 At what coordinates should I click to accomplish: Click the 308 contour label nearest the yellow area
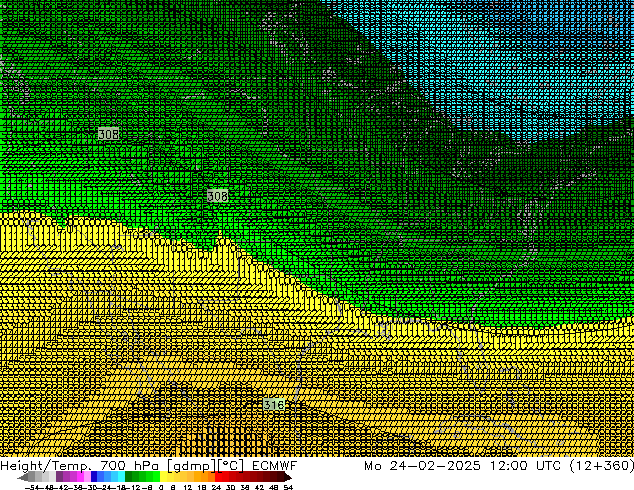[x=218, y=196]
